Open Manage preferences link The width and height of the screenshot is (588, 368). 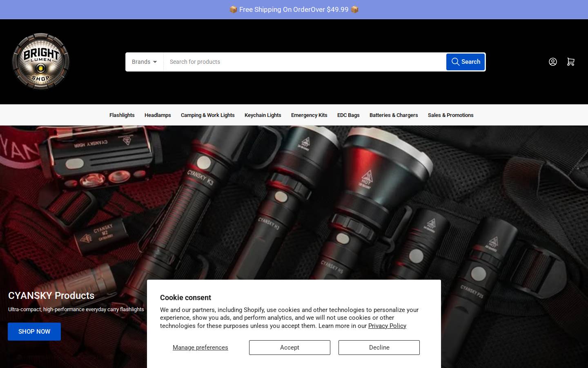200,348
